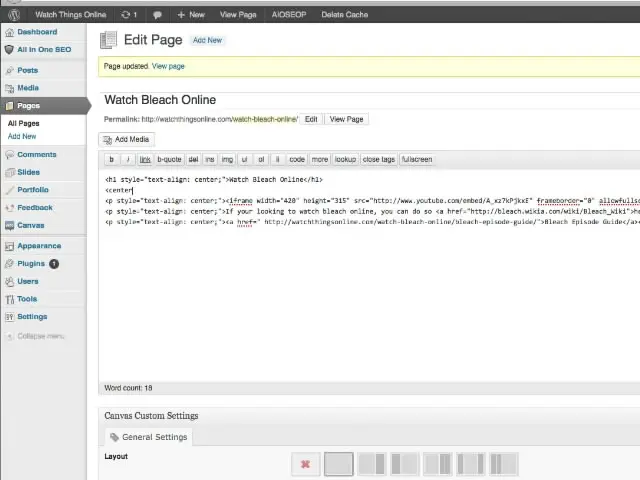The width and height of the screenshot is (640, 480).
Task: Click the Media icon in sidebar
Action: pyautogui.click(x=9, y=88)
